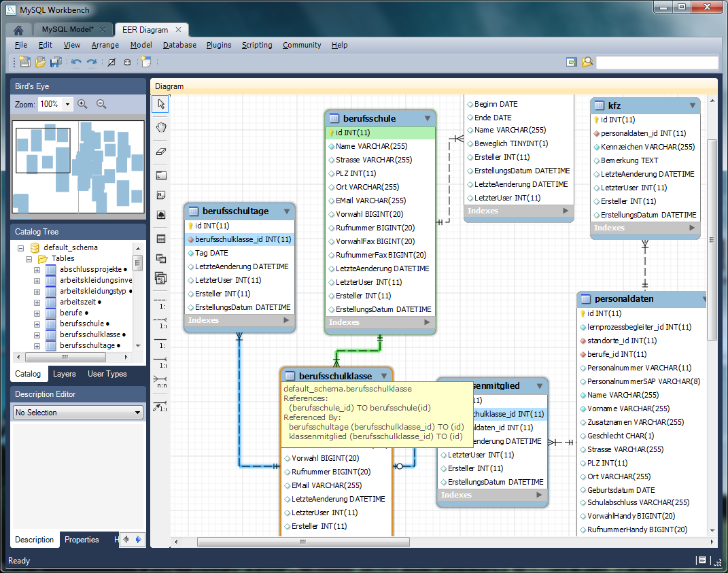Collapse the berufsschultage table in diagram
The height and width of the screenshot is (573, 728).
286,211
